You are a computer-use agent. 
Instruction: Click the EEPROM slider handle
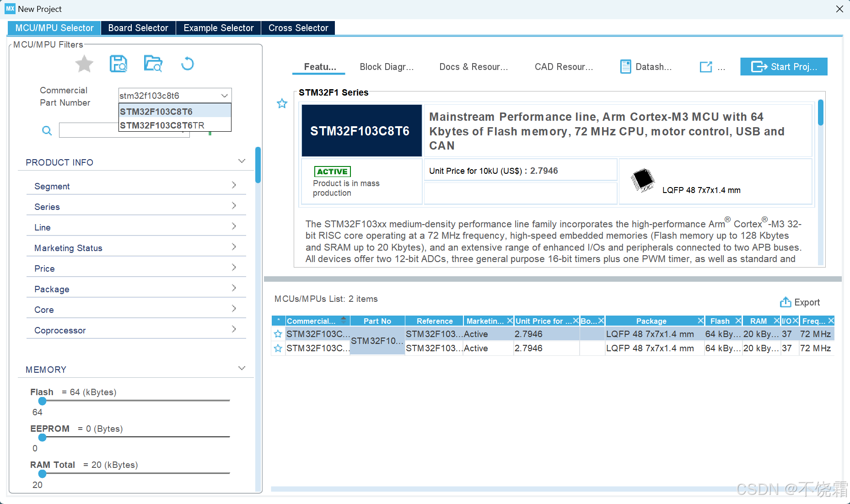[43, 437]
